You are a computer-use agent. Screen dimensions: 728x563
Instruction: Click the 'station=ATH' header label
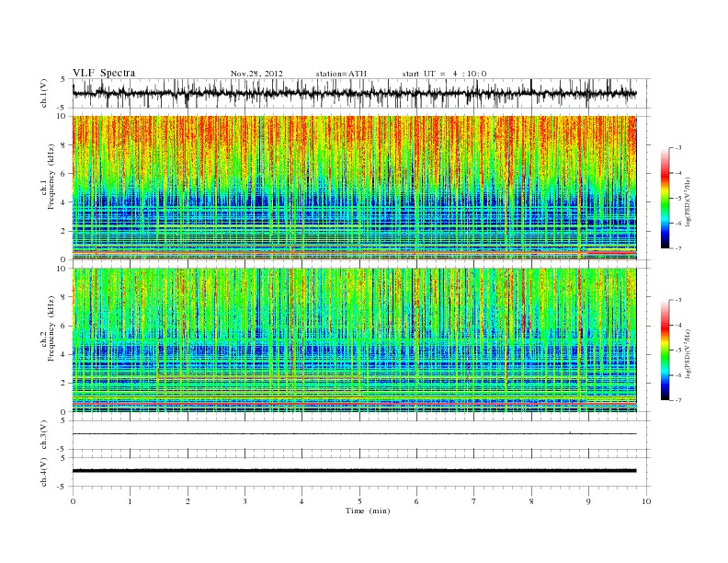pos(341,74)
